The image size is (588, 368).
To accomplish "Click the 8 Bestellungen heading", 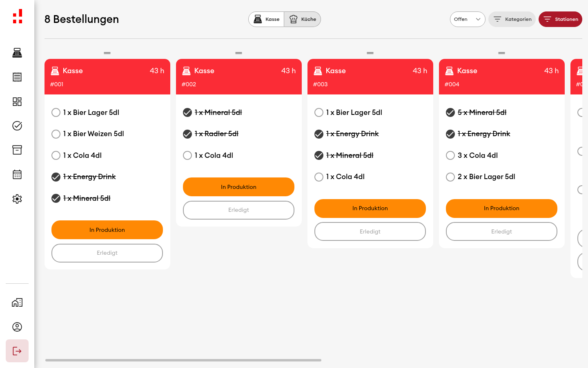I will [82, 19].
